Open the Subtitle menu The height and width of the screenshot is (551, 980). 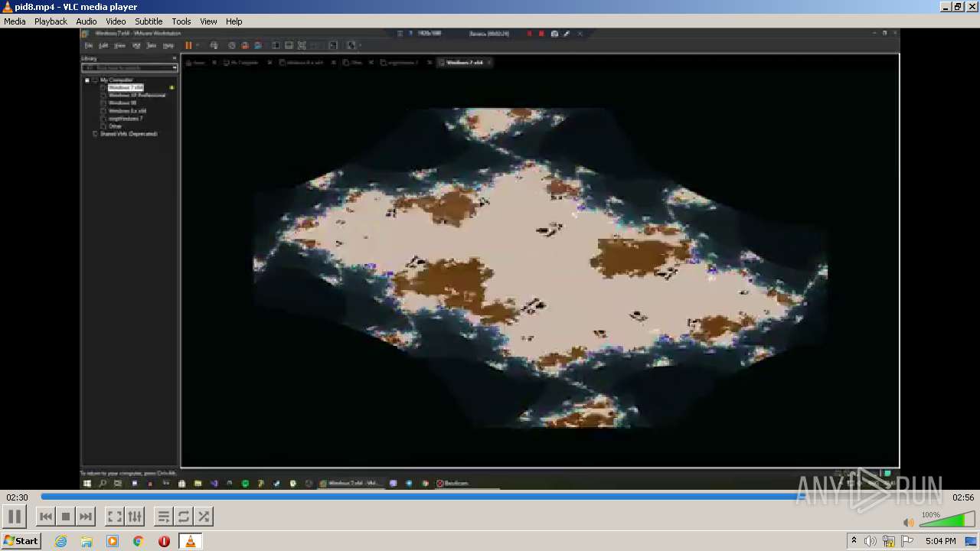coord(149,21)
